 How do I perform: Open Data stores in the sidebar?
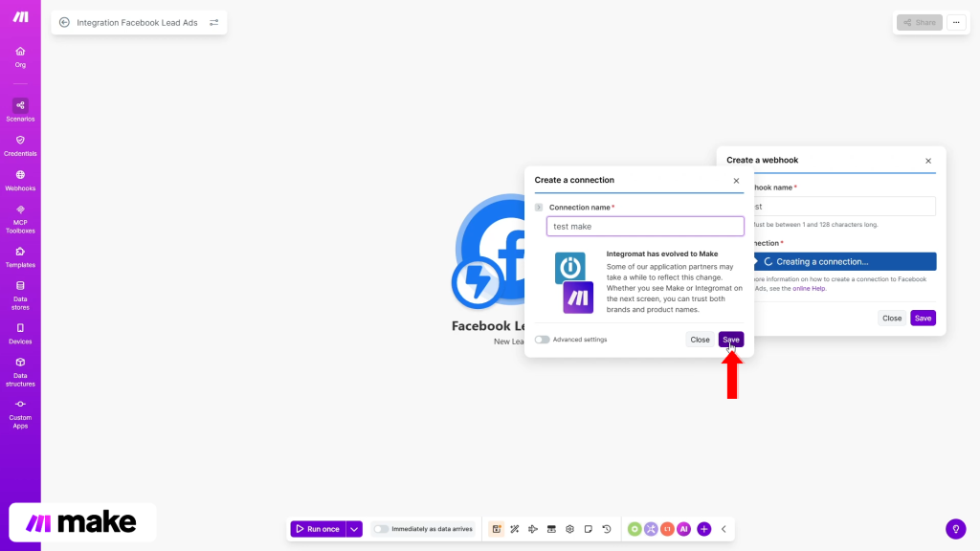coord(20,296)
